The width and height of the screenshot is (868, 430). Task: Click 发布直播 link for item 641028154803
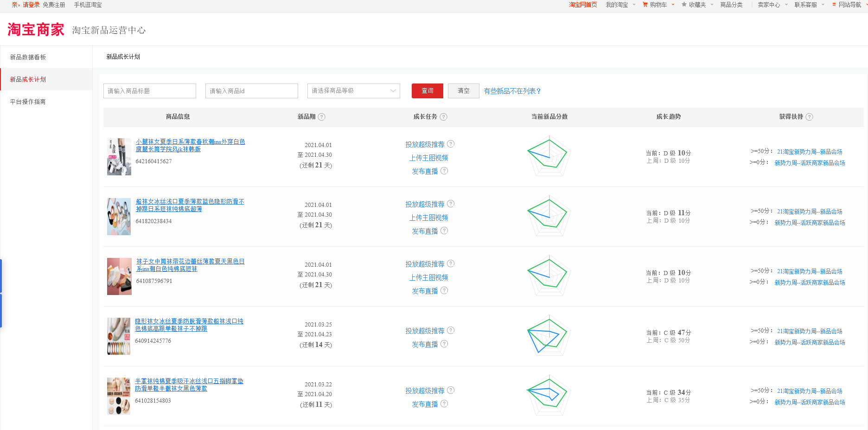425,404
